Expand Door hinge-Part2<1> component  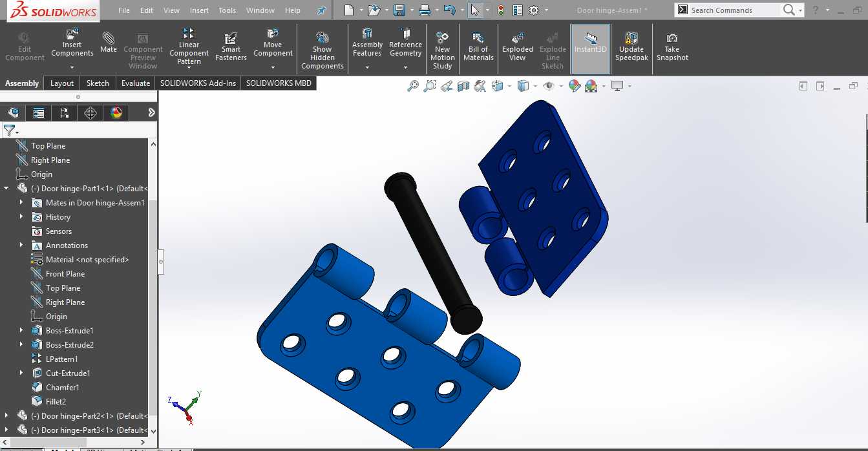[x=6, y=415]
